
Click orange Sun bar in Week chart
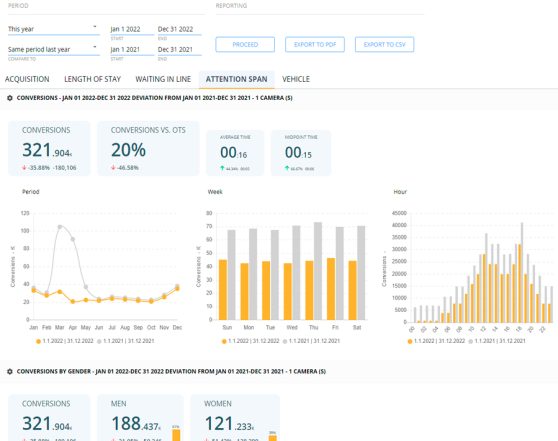click(223, 290)
